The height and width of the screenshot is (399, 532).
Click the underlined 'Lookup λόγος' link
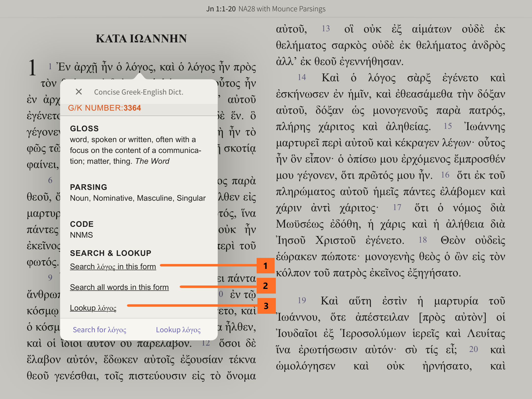tap(93, 308)
